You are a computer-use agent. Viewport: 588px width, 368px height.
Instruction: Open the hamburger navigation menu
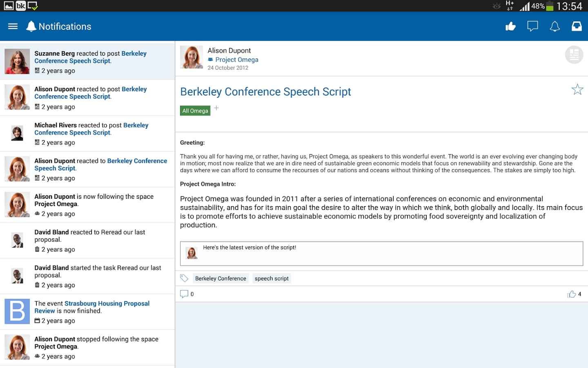[x=13, y=27]
